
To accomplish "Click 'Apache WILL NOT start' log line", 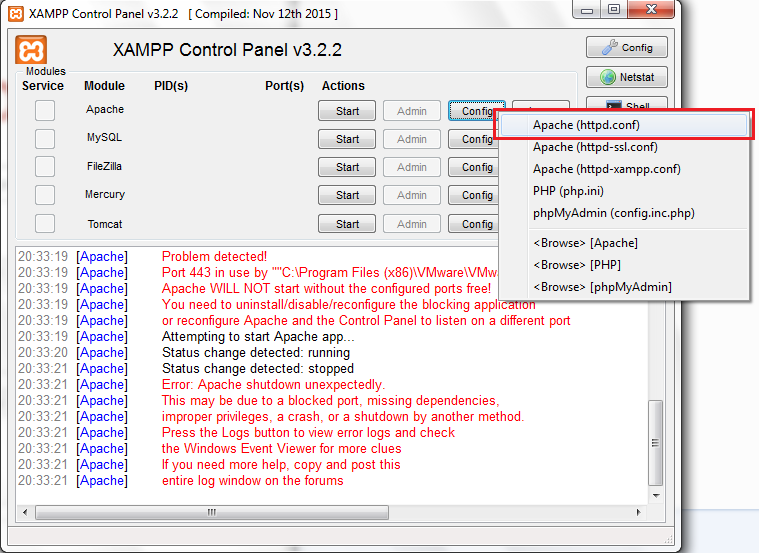I will 326,289.
